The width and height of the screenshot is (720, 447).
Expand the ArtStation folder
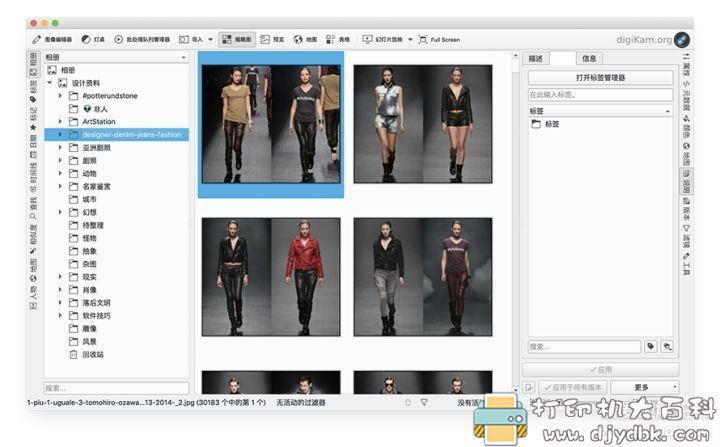[60, 122]
